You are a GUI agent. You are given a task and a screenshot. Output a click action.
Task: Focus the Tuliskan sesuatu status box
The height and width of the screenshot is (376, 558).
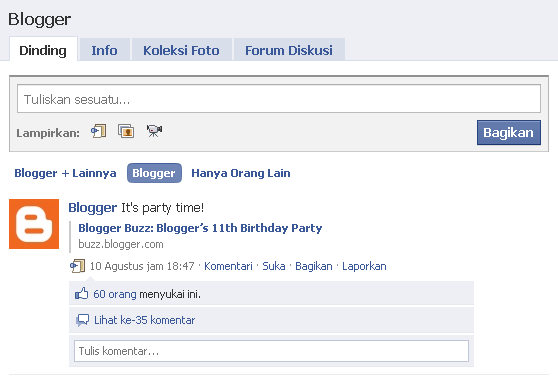(x=279, y=99)
